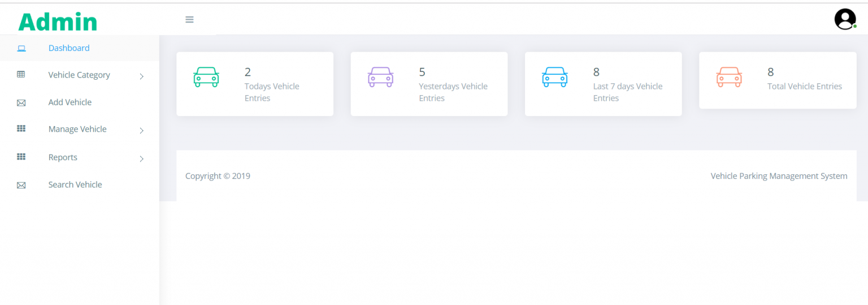
Task: Click the green car icon for today's entries
Action: click(x=206, y=76)
